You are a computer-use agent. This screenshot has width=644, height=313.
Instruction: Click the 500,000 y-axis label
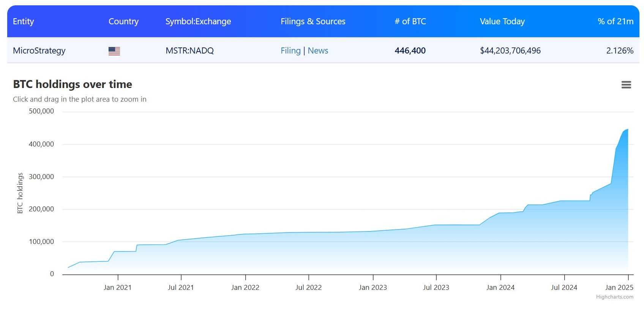click(41, 111)
